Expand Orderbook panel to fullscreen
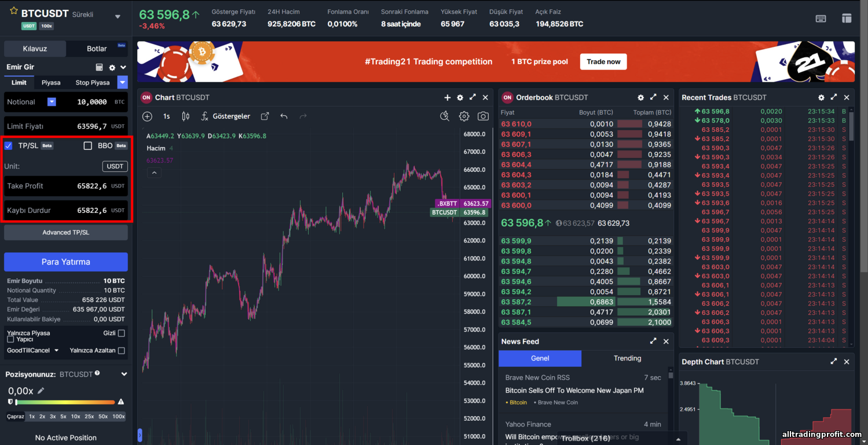The height and width of the screenshot is (445, 868). [x=654, y=98]
